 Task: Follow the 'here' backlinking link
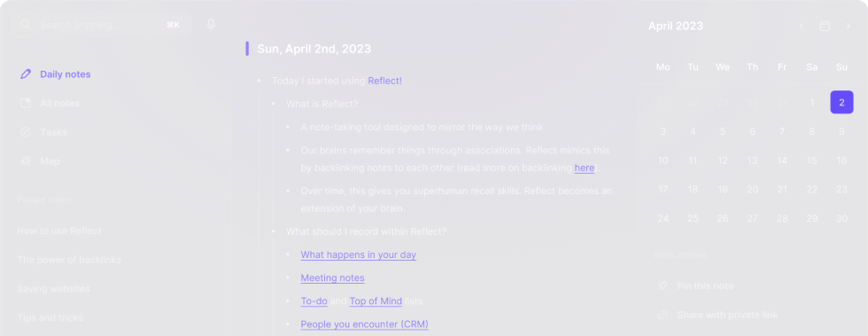tap(585, 168)
